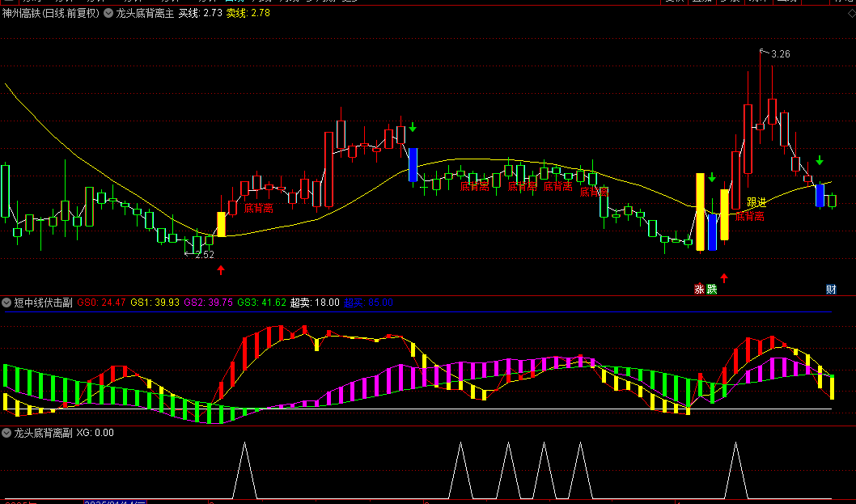Screen dimensions: 856x504
Task: Click the red up arrow beside the 跌 marker
Action: [724, 278]
